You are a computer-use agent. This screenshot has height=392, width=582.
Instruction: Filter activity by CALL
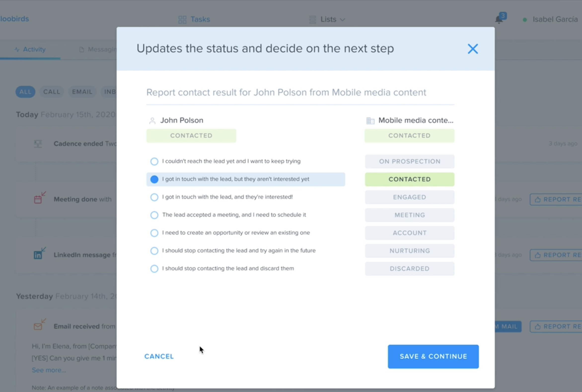click(x=52, y=92)
